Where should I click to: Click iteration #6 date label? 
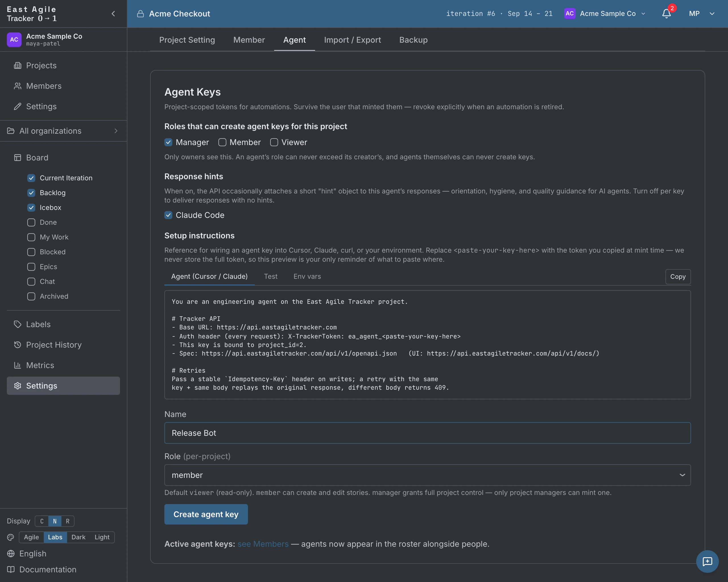click(x=499, y=13)
